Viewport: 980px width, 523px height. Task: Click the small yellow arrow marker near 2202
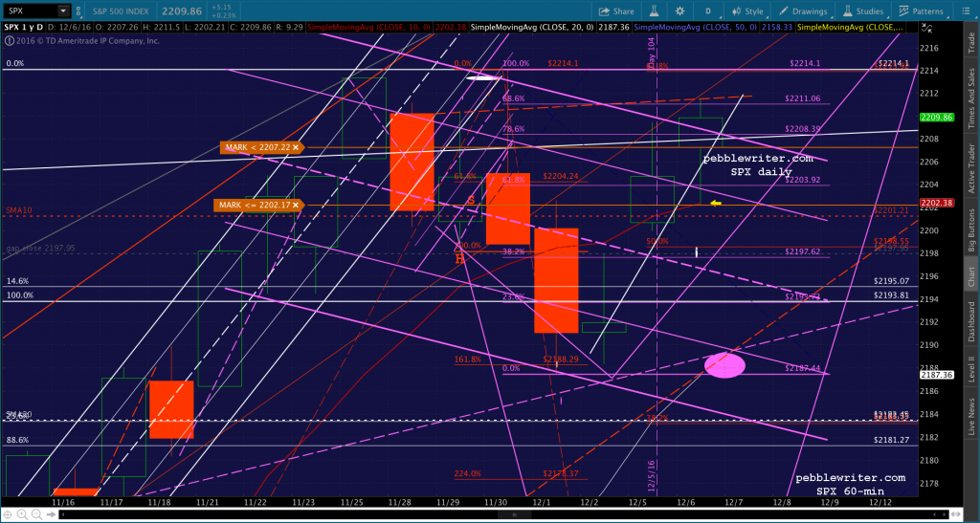tap(716, 203)
